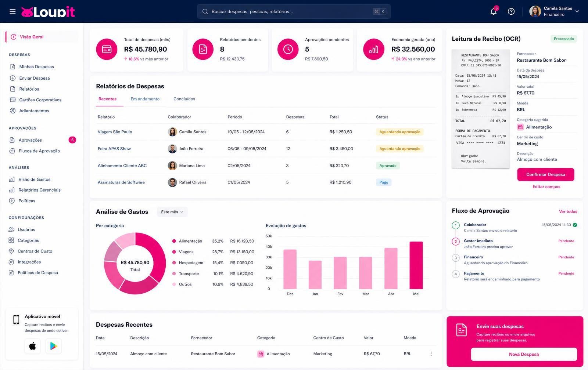Click Viagens legend color dot
Image resolution: width=588 pixels, height=370 pixels.
point(174,252)
